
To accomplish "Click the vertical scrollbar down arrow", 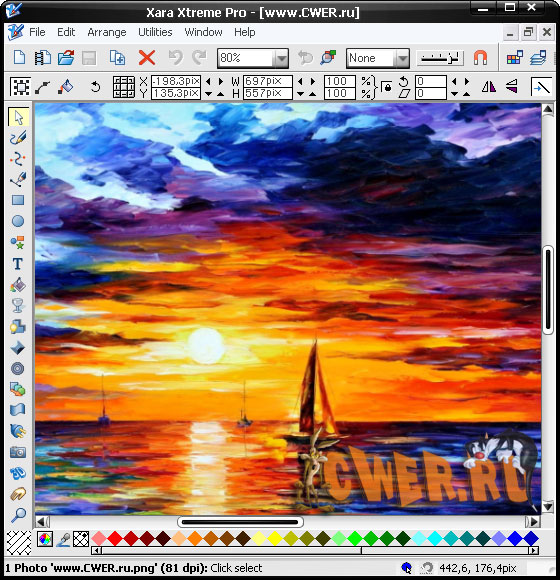I will pos(547,506).
